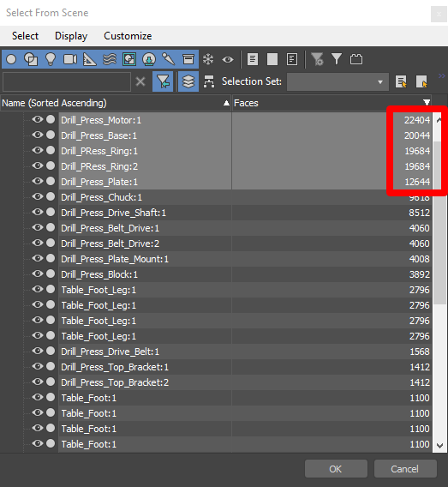Toggle eye icon for Drill_Press_Block:1
The height and width of the screenshot is (487, 448).
(x=38, y=274)
